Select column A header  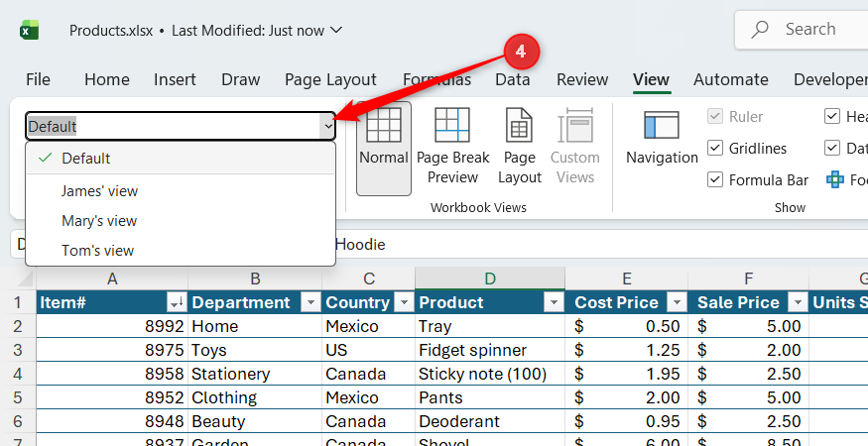112,279
